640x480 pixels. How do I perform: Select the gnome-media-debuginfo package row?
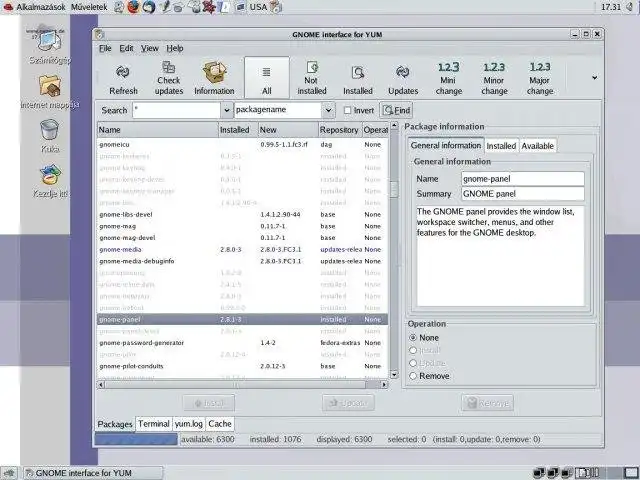tap(242, 261)
